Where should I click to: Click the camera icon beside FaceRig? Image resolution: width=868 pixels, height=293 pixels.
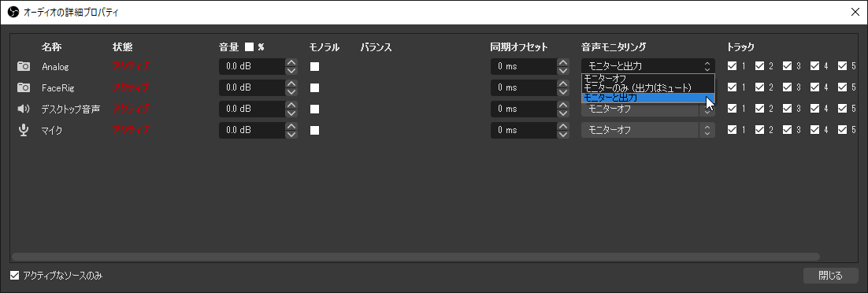click(24, 87)
